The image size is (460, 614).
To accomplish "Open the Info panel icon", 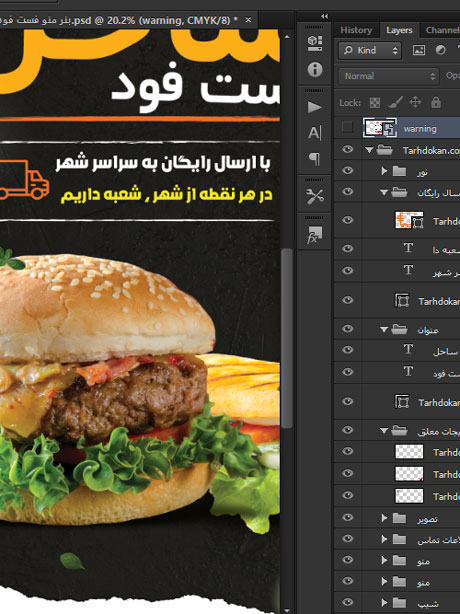I will 315,70.
